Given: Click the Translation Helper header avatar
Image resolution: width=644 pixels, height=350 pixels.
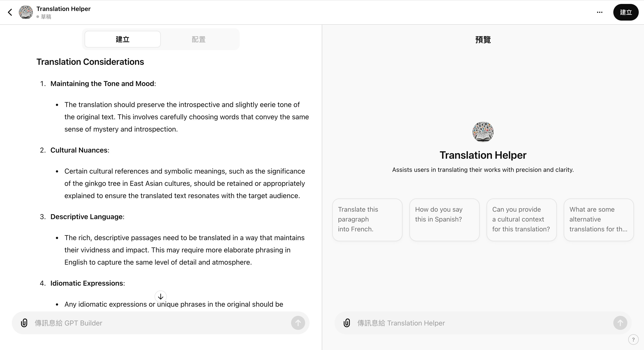Looking at the screenshot, I should (26, 12).
